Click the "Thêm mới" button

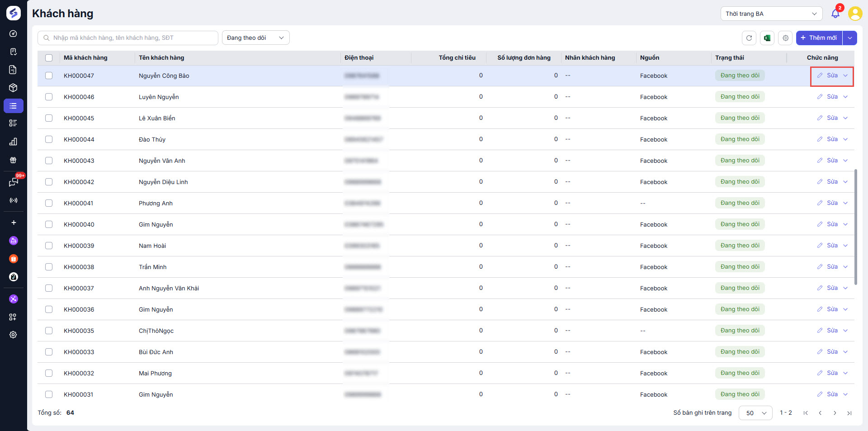pyautogui.click(x=819, y=38)
